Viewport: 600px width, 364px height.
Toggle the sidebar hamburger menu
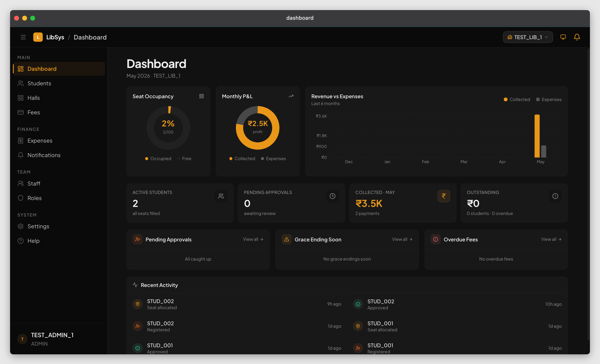point(23,37)
